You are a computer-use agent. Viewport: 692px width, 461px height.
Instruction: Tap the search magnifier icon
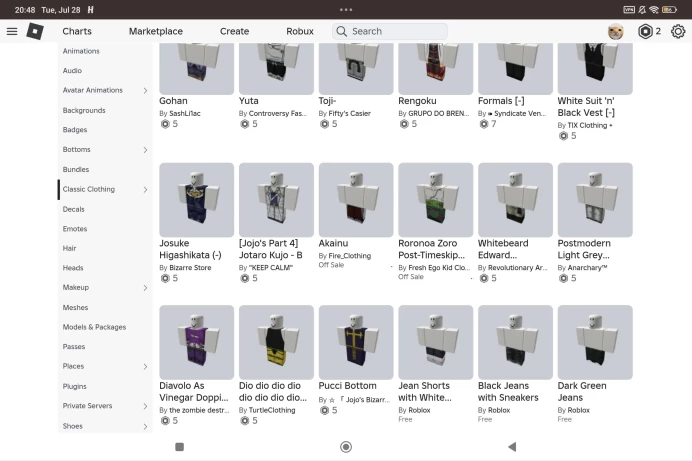[341, 31]
